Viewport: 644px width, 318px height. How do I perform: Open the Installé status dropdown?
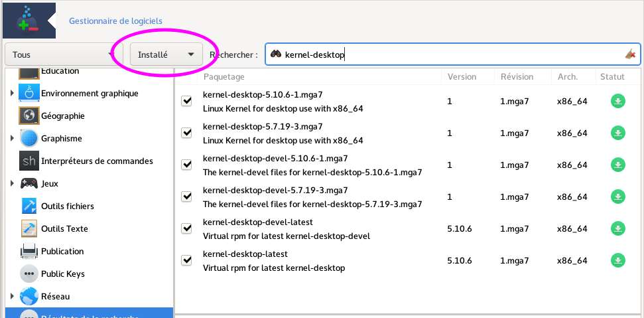point(166,54)
